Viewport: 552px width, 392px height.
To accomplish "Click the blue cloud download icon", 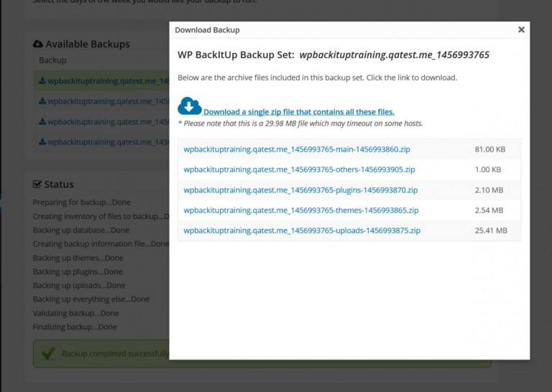I will [190, 106].
